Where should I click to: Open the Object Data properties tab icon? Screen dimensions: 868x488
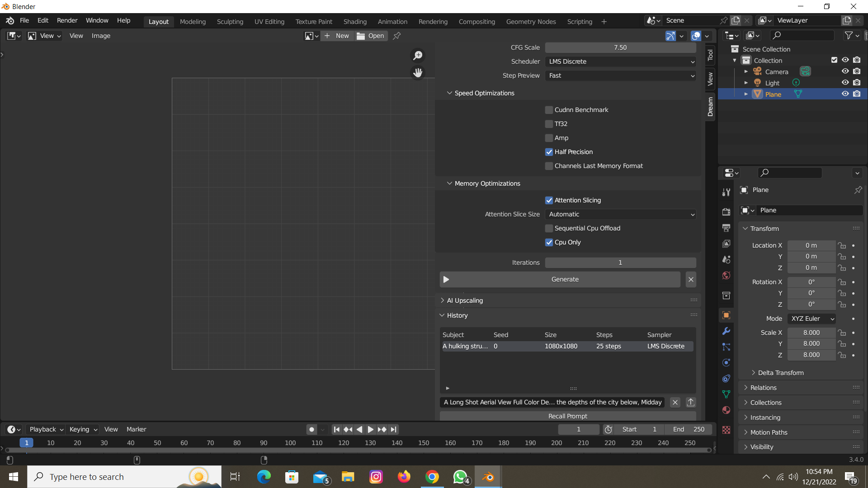(x=726, y=394)
